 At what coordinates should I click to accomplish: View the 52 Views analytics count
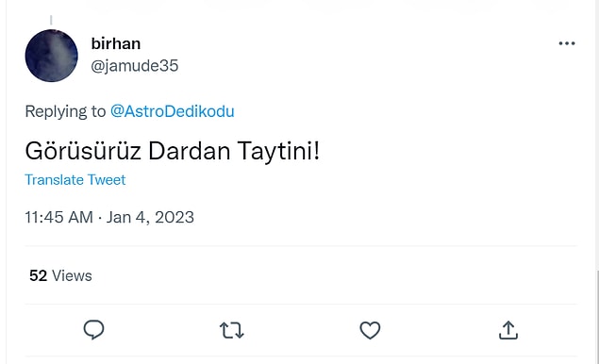pyautogui.click(x=60, y=275)
